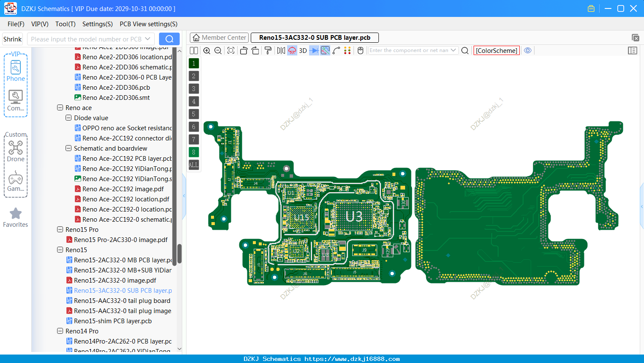Click the mouse settings icon
The width and height of the screenshot is (644, 363).
pyautogui.click(x=360, y=50)
